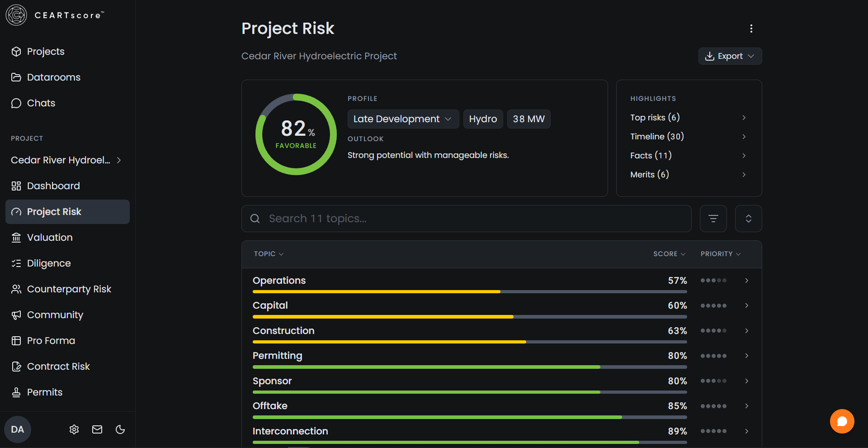Screen dimensions: 868x448
Task: Click the Hydro tag
Action: (483, 119)
